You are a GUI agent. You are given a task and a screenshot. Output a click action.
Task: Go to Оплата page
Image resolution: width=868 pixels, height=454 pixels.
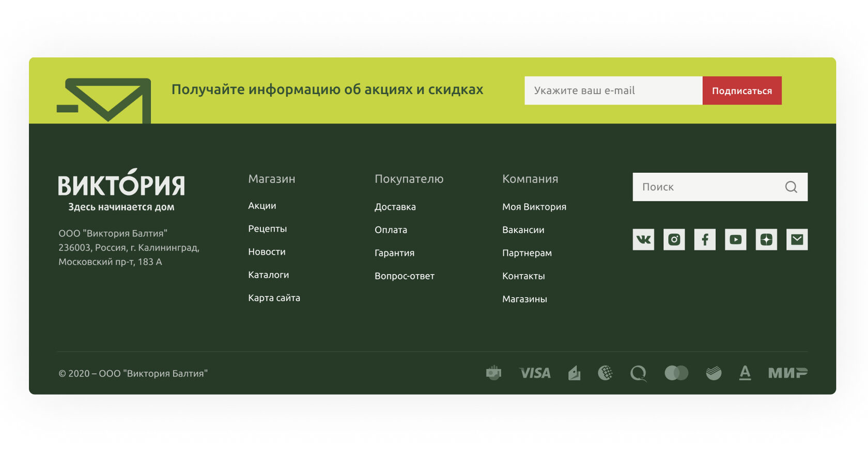tap(391, 230)
